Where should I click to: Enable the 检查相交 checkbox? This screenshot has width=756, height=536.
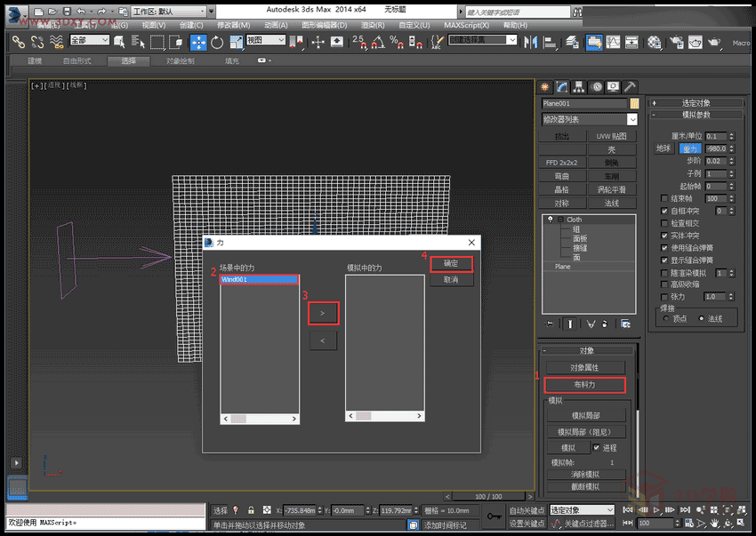click(664, 223)
